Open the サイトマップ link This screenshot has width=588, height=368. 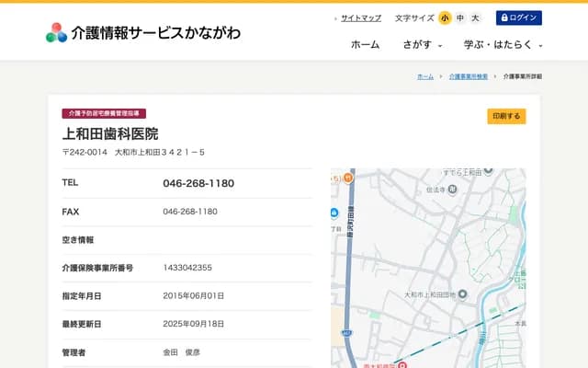click(361, 18)
